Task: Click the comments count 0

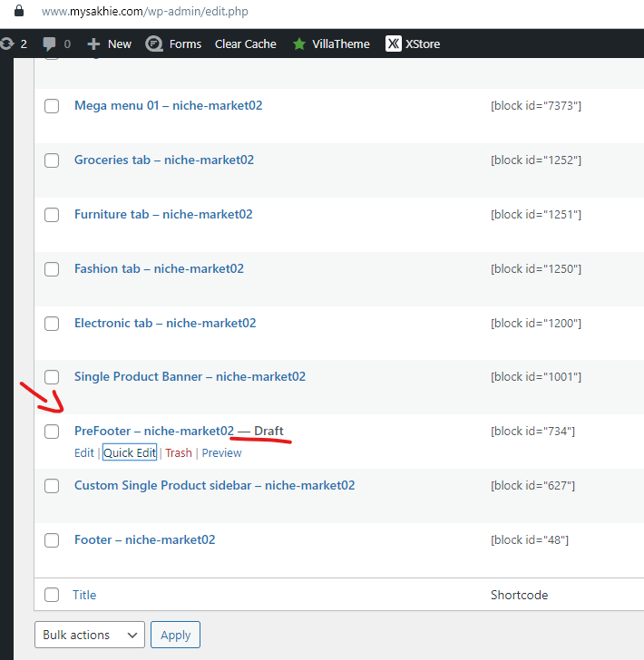Action: [67, 44]
